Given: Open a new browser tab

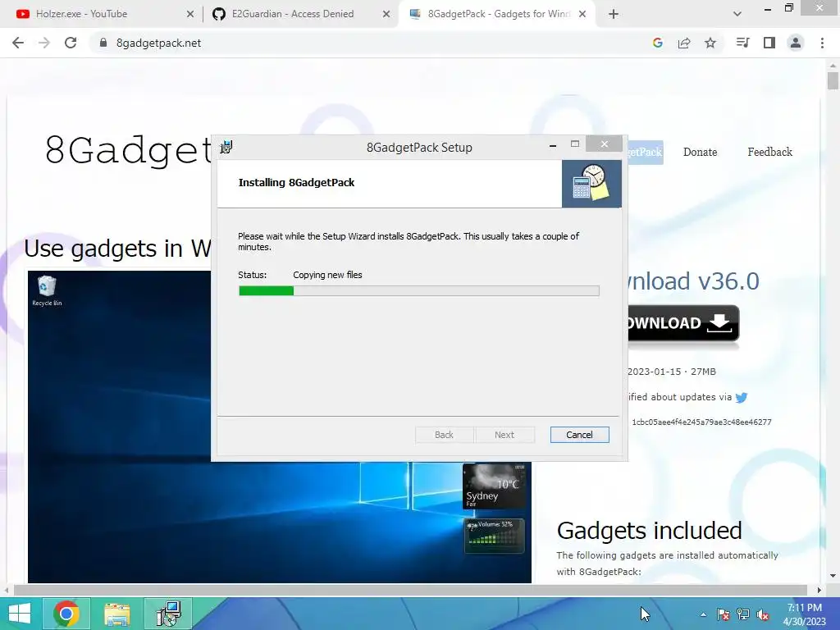Looking at the screenshot, I should click(614, 15).
